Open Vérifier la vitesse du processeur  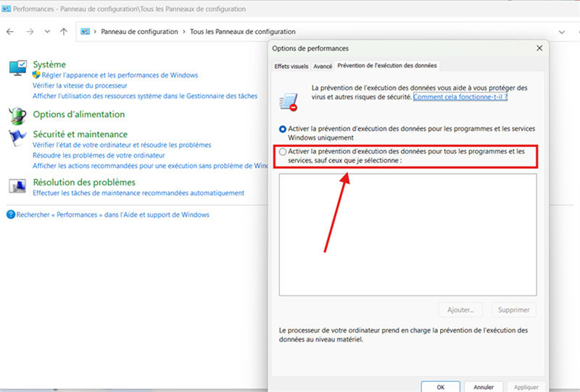(x=80, y=86)
